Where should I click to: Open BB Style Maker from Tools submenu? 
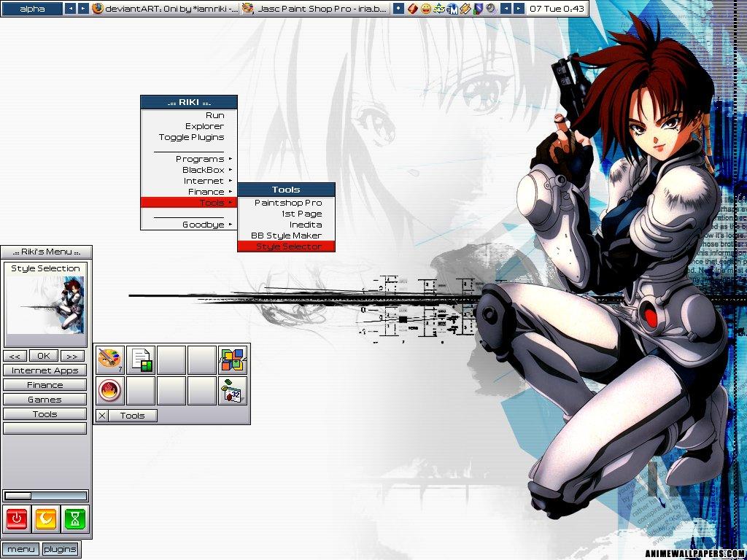(x=286, y=236)
